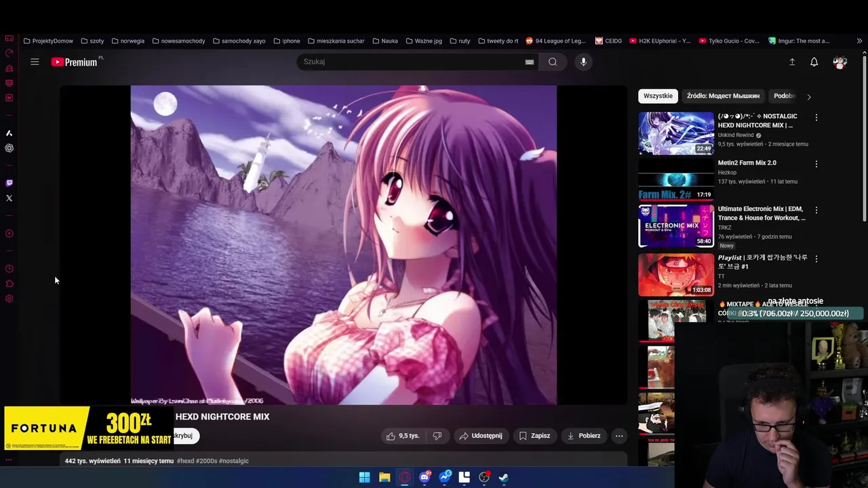Viewport: 868px width, 488px height.
Task: Click the #hexd hashtag link
Action: (x=185, y=461)
